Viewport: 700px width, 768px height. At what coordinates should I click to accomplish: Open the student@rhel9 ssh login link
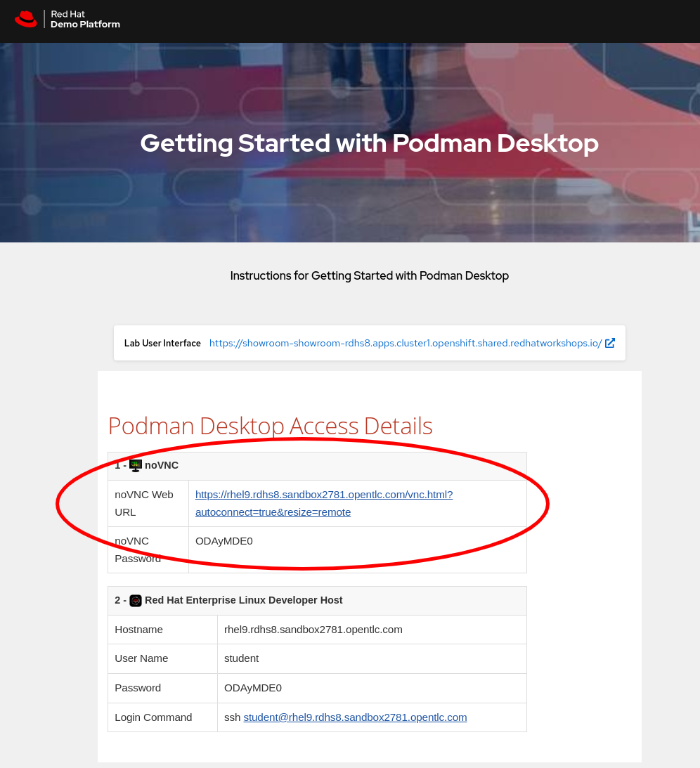[355, 717]
